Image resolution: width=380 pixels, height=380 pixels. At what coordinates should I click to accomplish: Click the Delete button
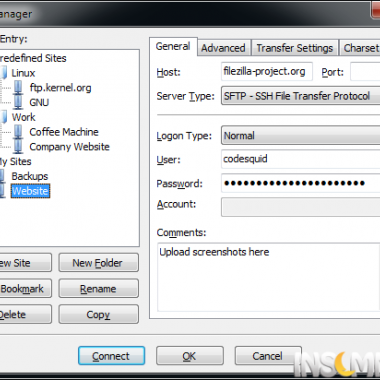(x=26, y=314)
